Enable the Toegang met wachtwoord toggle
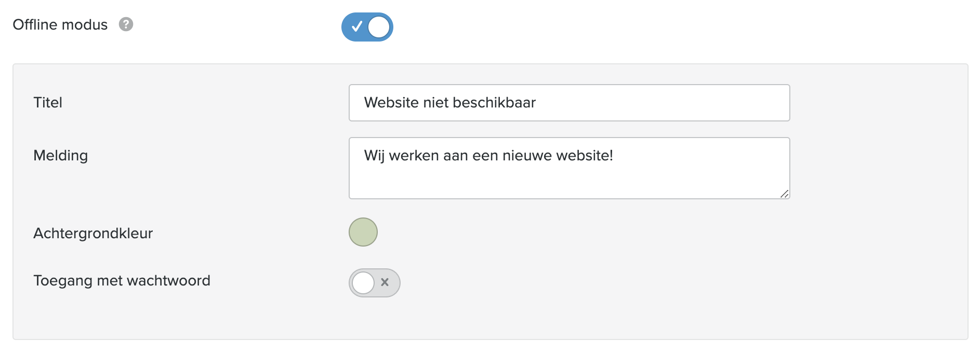The image size is (980, 354). 374,283
